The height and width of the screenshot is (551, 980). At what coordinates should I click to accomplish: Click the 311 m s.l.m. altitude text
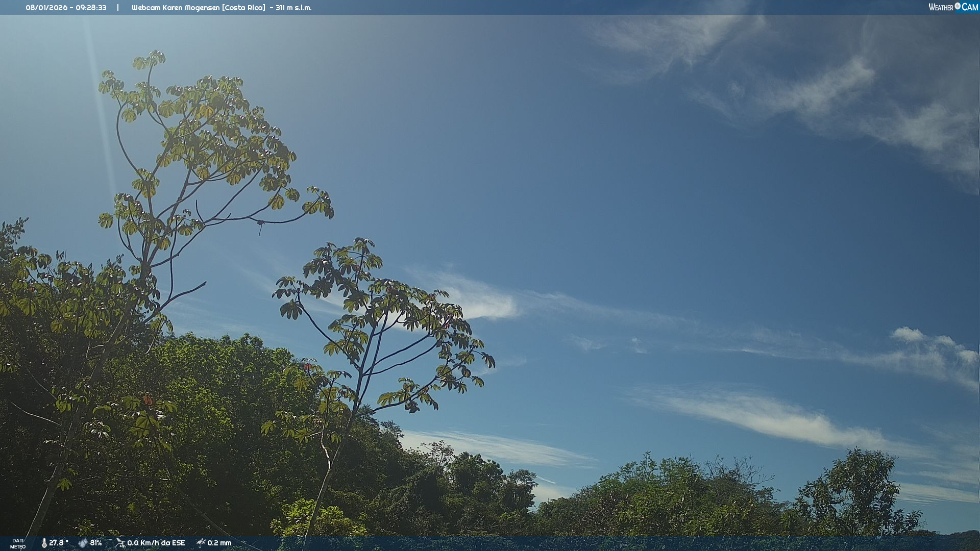293,8
